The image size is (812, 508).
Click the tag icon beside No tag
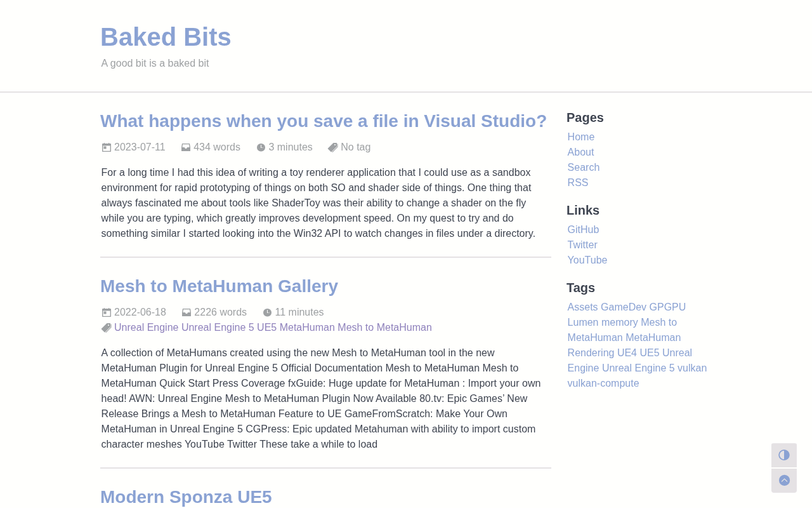[x=333, y=148]
